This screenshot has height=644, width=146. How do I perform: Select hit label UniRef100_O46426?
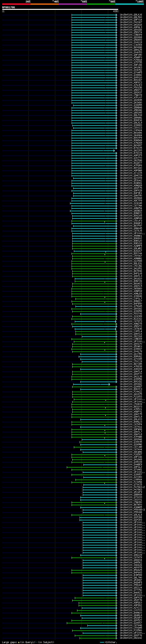[131, 565]
